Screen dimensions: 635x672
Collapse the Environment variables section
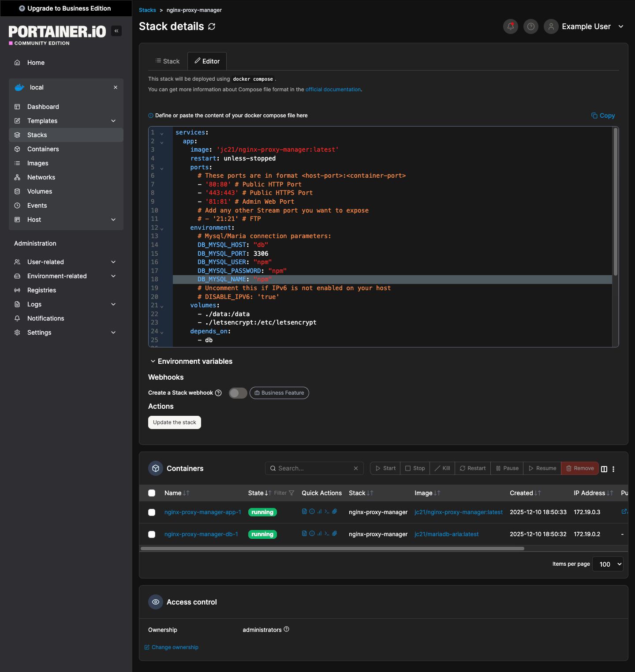(x=153, y=361)
